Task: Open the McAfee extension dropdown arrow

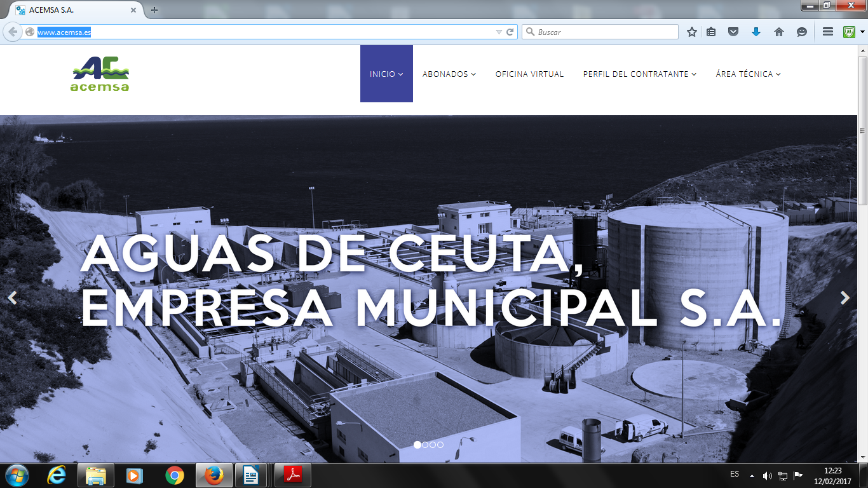Action: click(x=862, y=32)
